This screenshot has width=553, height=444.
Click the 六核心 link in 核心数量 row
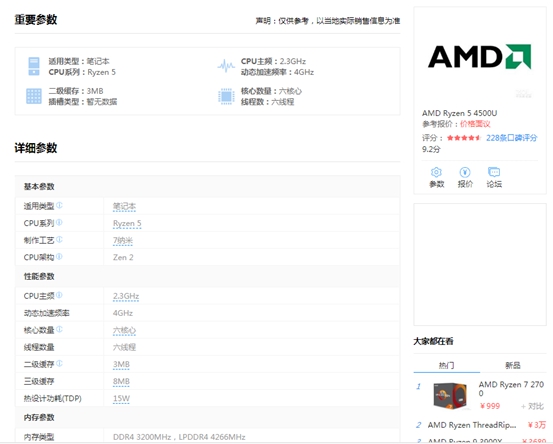[x=124, y=330]
